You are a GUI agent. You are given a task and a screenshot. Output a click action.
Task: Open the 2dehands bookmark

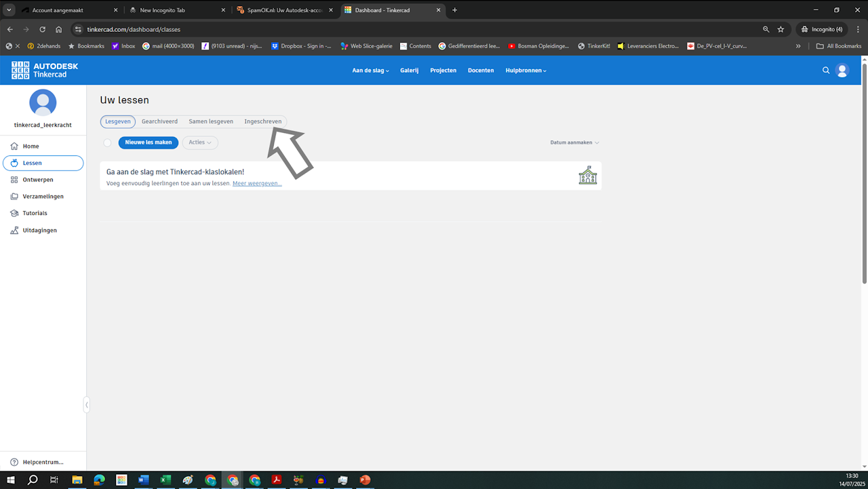43,46
